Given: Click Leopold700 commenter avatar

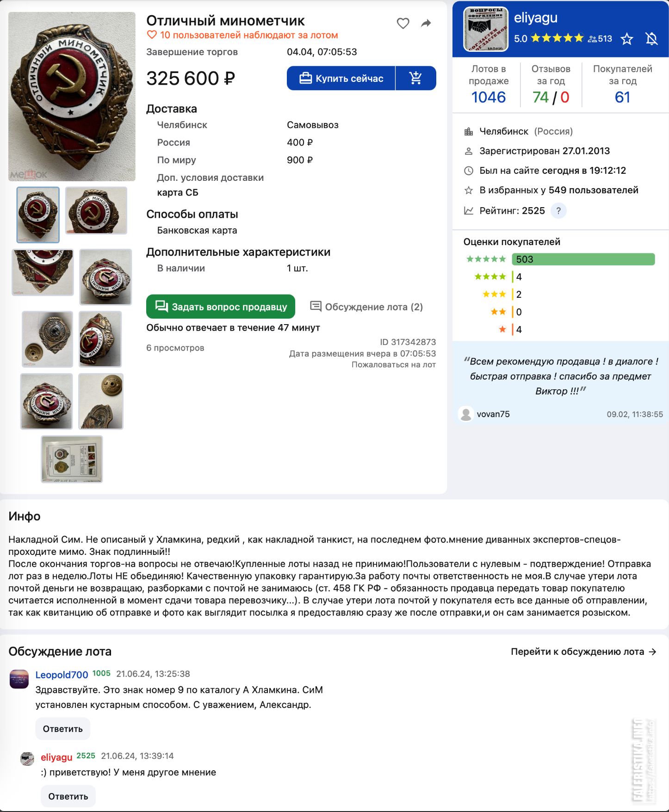Looking at the screenshot, I should (19, 679).
